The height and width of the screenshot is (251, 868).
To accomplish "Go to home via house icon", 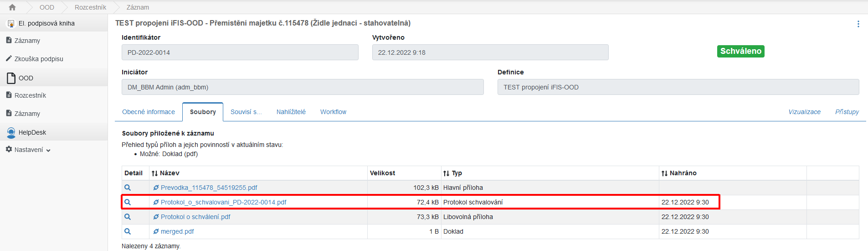I will [x=12, y=7].
